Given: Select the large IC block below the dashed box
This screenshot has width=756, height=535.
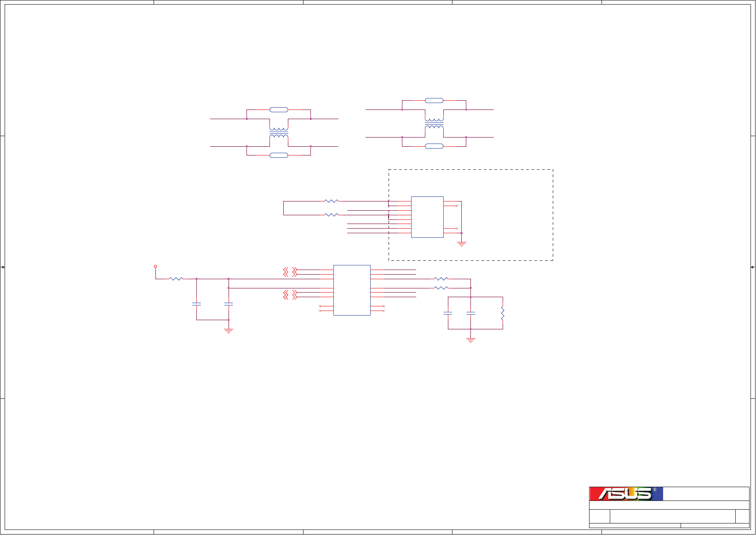Looking at the screenshot, I should click(x=352, y=290).
